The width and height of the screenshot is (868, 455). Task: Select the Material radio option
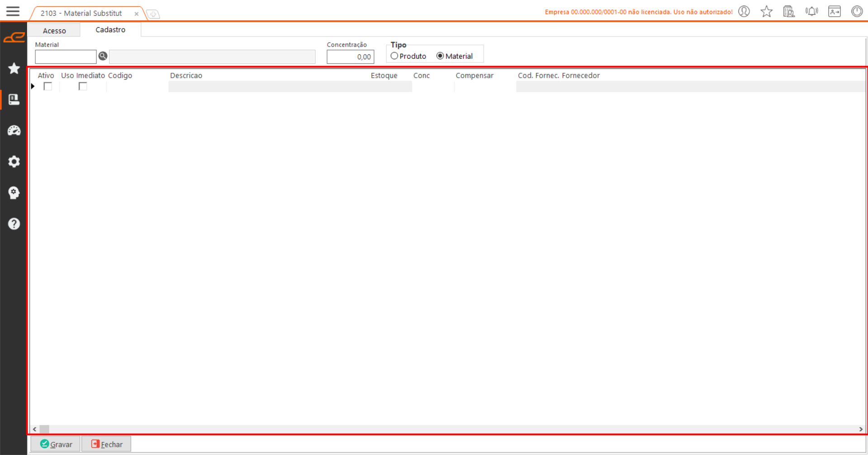tap(440, 56)
